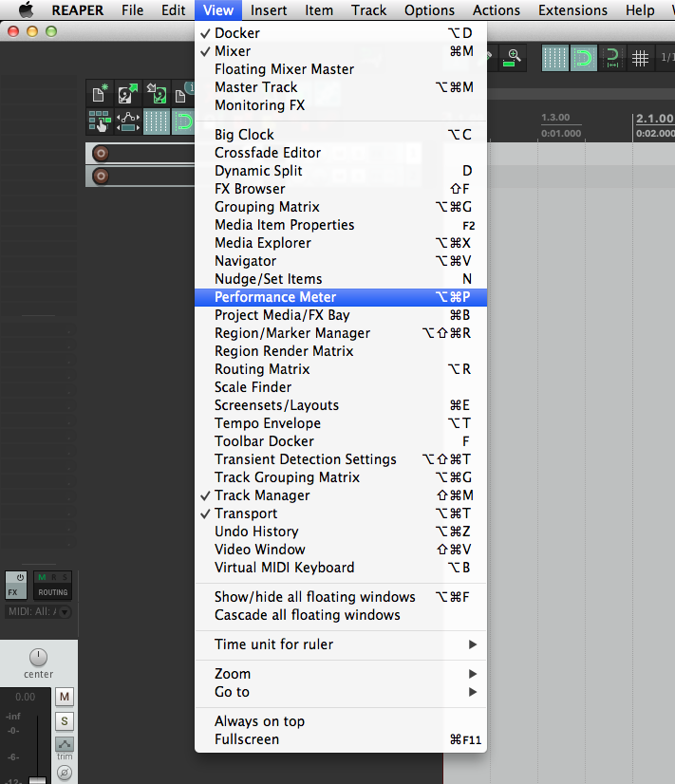The height and width of the screenshot is (784, 675).
Task: Open Routing Matrix
Action: (341, 369)
